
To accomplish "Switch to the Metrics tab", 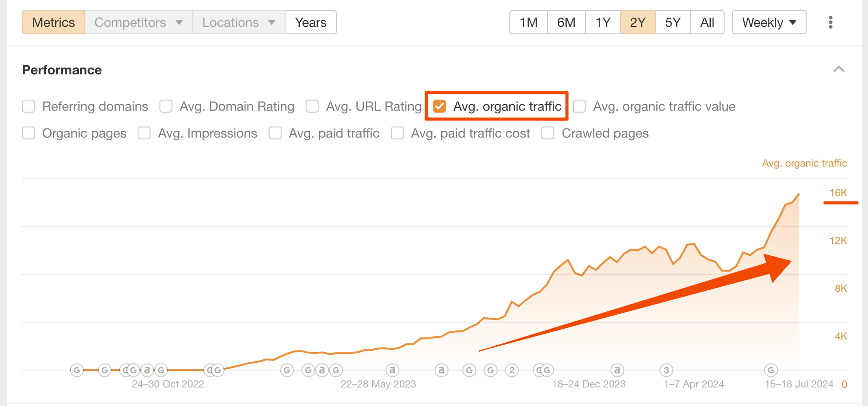I will pyautogui.click(x=53, y=22).
